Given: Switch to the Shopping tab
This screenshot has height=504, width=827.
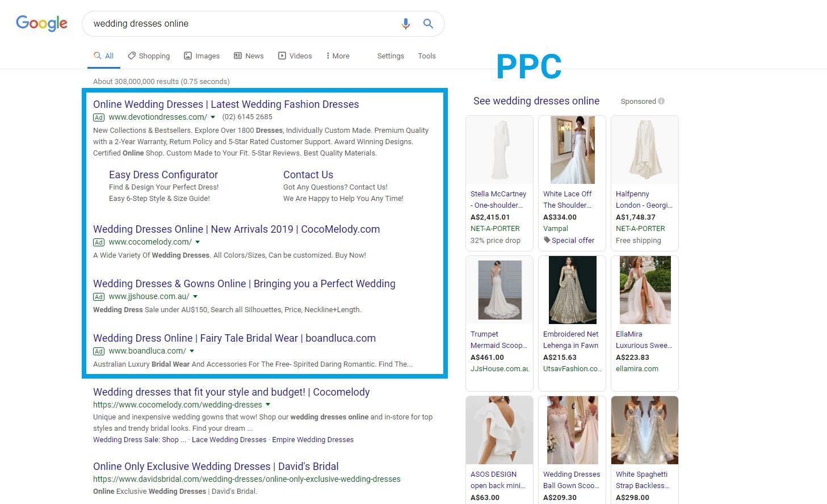Looking at the screenshot, I should 149,56.
